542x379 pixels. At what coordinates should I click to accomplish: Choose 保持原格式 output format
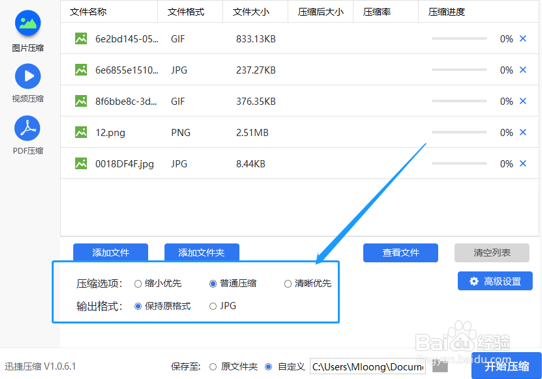point(138,306)
